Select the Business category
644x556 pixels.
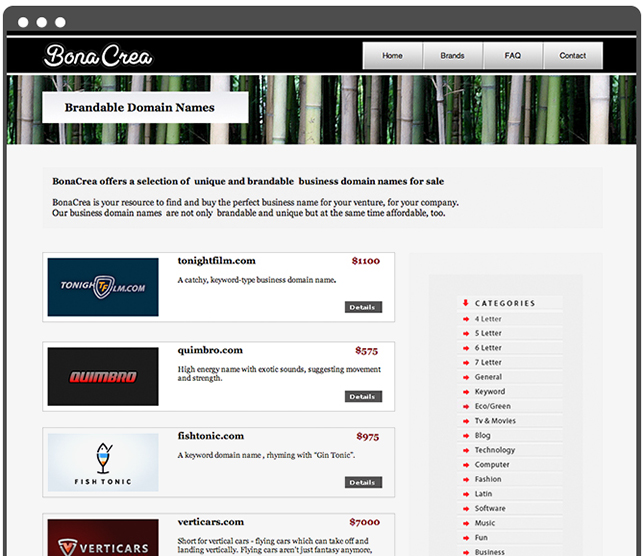click(490, 552)
